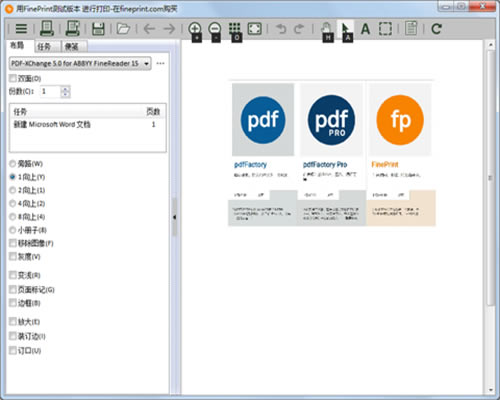Image resolution: width=500 pixels, height=400 pixels.
Task: Toggle the 灰度 grayscale checkbox
Action: [13, 256]
